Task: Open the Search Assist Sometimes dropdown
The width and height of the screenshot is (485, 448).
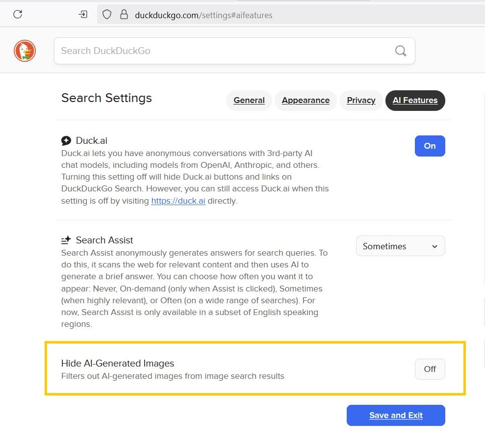Action: tap(400, 246)
